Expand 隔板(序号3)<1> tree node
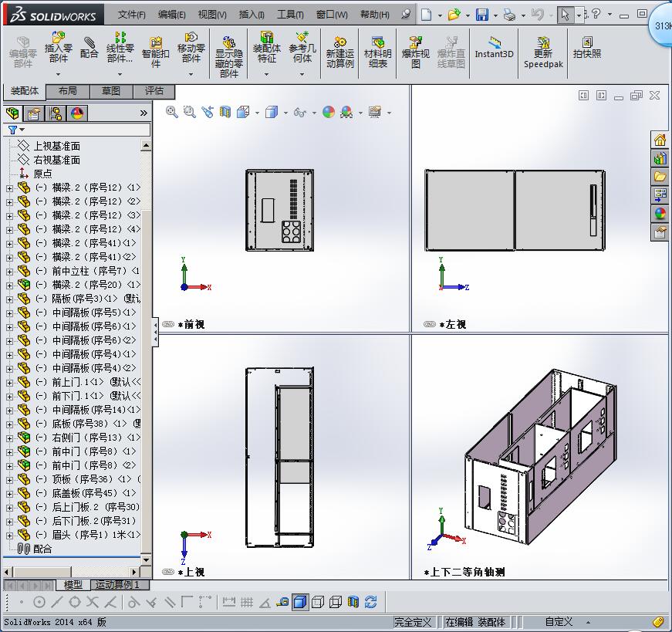 (9, 299)
